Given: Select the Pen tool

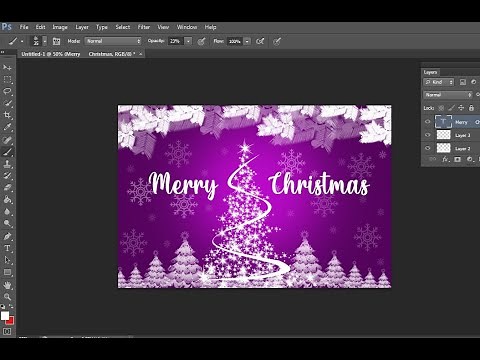Looking at the screenshot, I should tap(7, 236).
